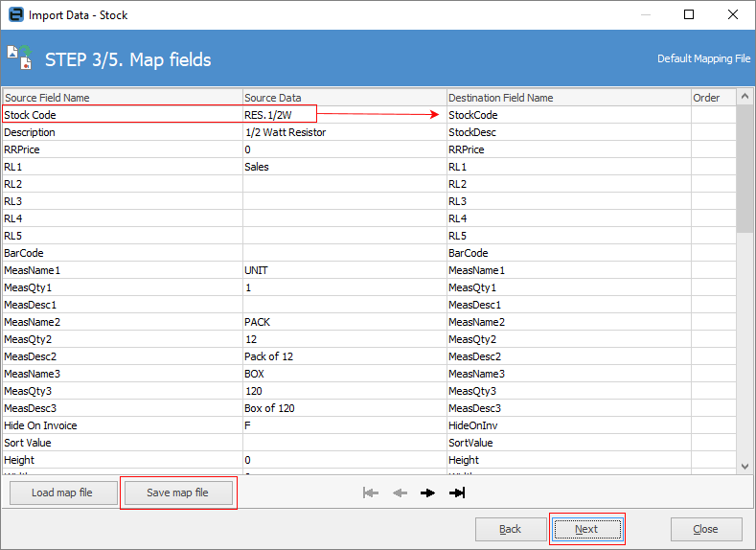Close the import wizard via Close button
Image resolution: width=756 pixels, height=550 pixels.
tap(706, 529)
